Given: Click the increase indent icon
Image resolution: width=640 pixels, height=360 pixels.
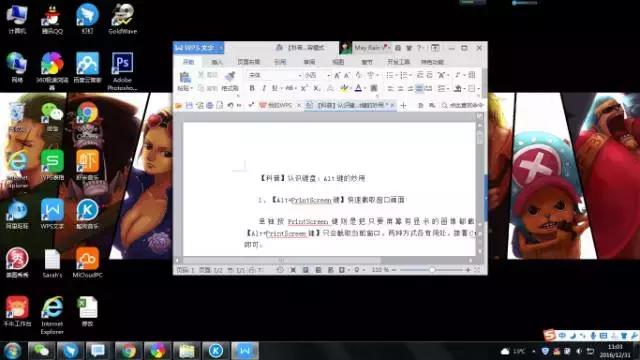Looking at the screenshot, I should tap(429, 75).
